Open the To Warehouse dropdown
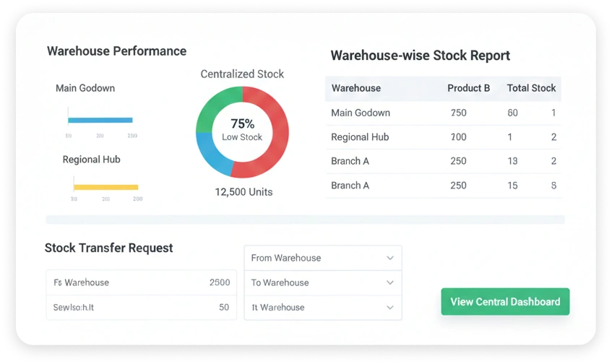Viewport: 612px width, 364px height. [x=323, y=282]
